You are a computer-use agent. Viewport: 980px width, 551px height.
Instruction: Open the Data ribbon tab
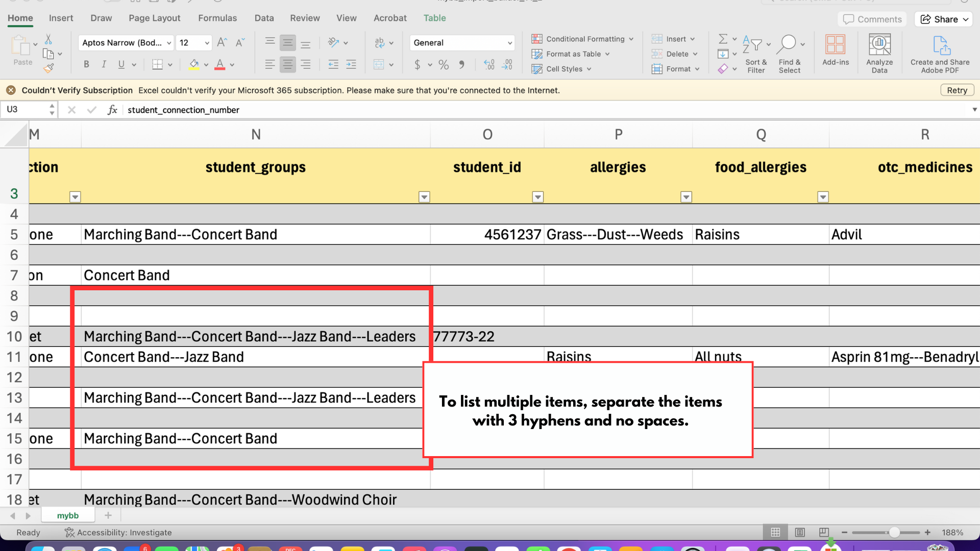[x=264, y=18]
